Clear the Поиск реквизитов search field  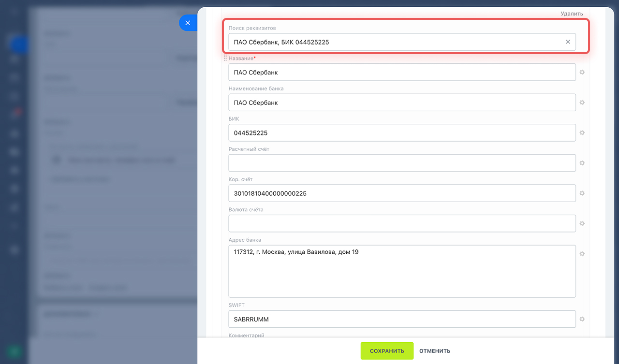(x=568, y=42)
